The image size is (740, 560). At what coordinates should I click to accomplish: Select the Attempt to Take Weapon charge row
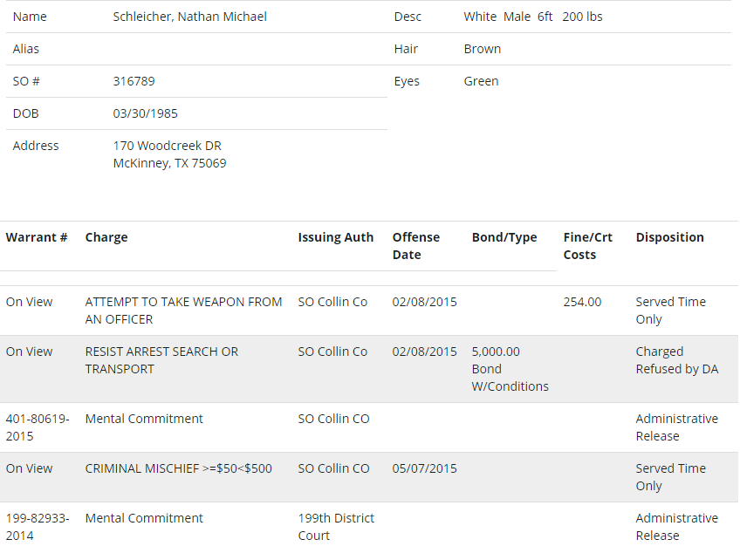pos(369,311)
